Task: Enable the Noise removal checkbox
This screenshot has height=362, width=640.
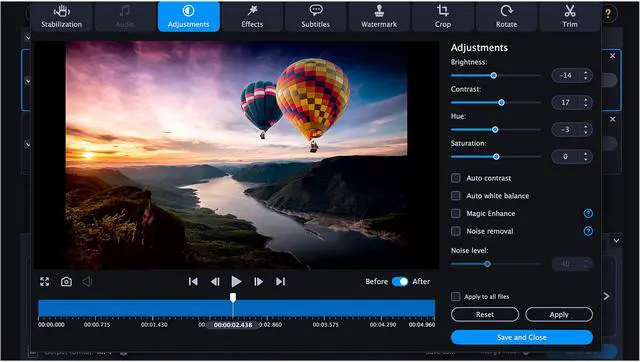Action: (x=456, y=231)
